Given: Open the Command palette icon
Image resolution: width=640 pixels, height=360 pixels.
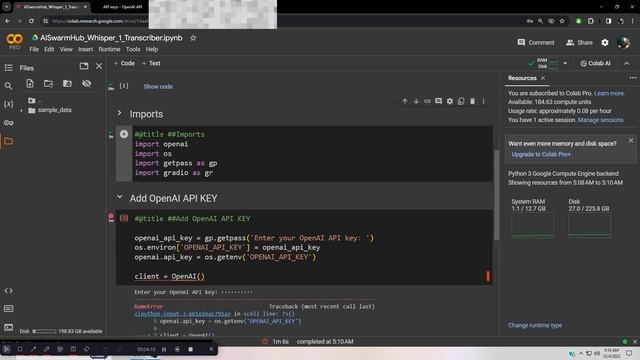Looking at the screenshot, I should [8, 309].
